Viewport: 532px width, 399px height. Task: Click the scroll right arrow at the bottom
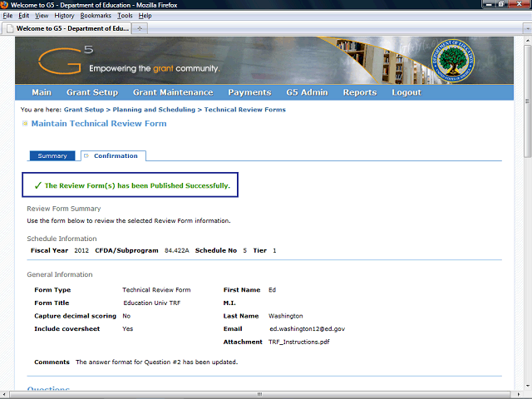coord(519,394)
